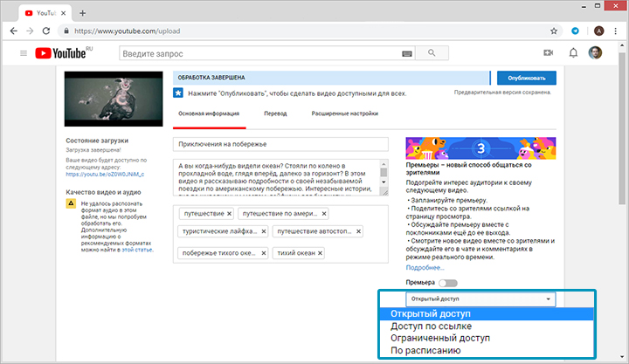The image size is (629, 364).
Task: Click the create video camera icon
Action: tap(549, 53)
